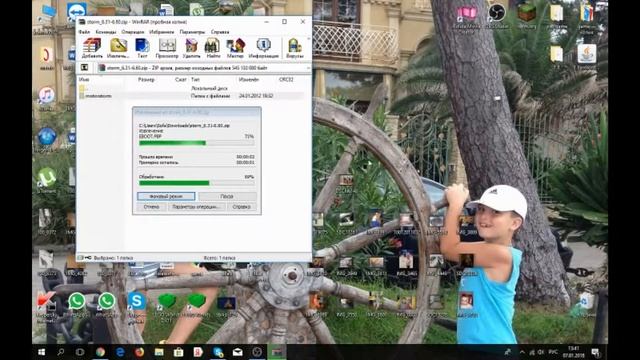Open Microsoft Edge from the taskbar
This screenshot has height=360, width=640.
click(120, 352)
